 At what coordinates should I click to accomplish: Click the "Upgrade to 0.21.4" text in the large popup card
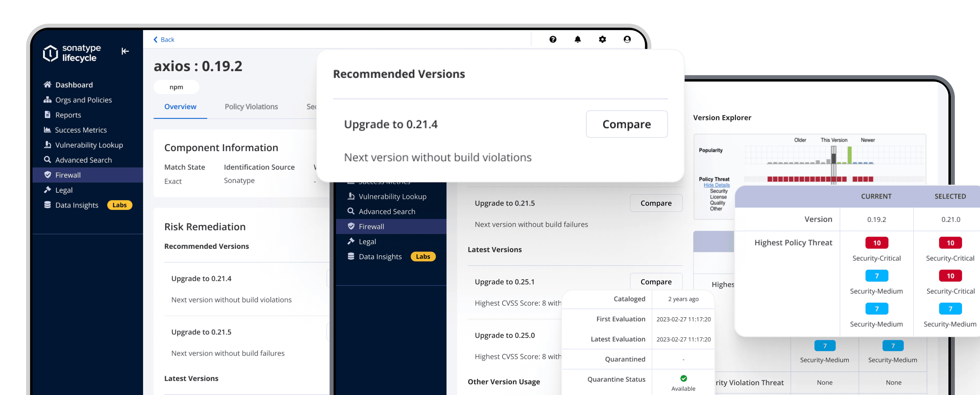pyautogui.click(x=391, y=124)
